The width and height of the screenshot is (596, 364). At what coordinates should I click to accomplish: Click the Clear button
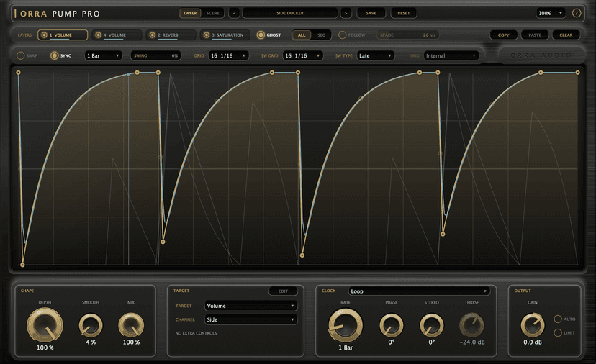[x=566, y=35]
